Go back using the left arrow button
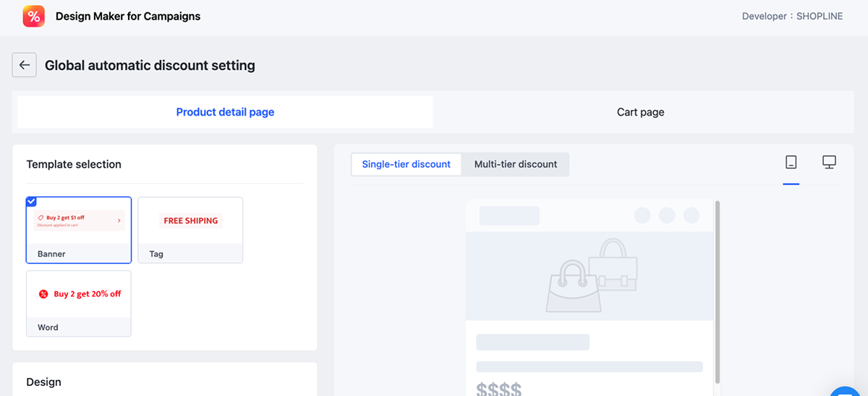 point(24,65)
